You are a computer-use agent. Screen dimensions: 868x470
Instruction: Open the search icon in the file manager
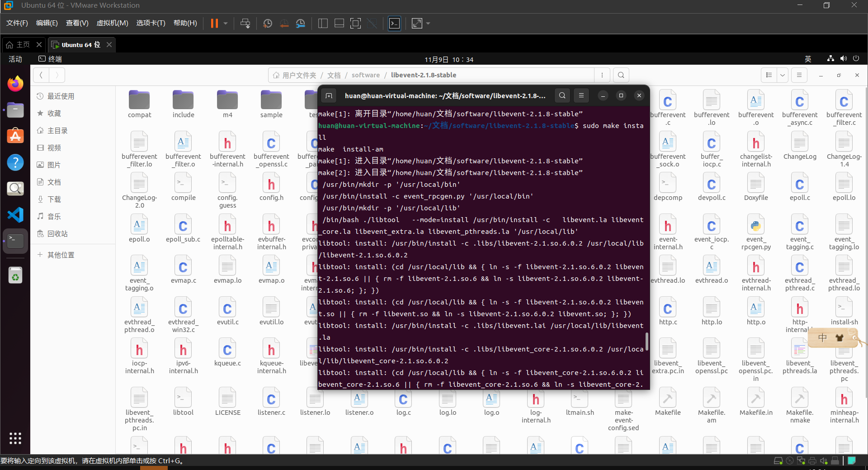pyautogui.click(x=621, y=75)
